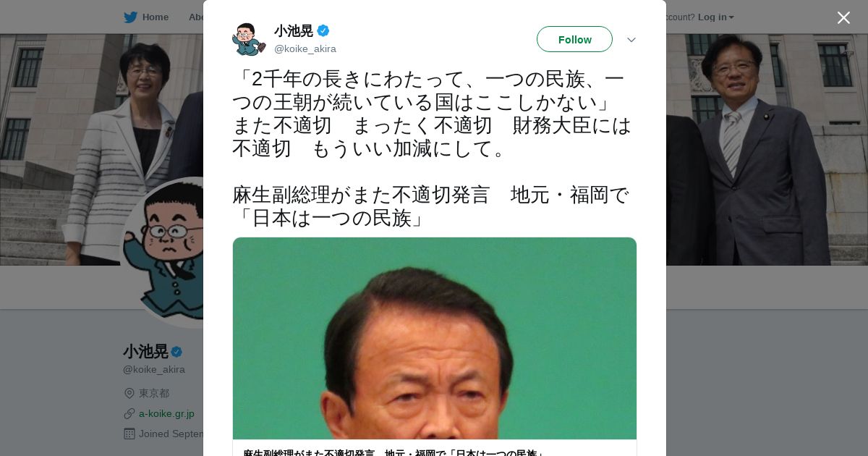Viewport: 868px width, 456px height.
Task: Open the article headline below photo
Action: pyautogui.click(x=394, y=452)
